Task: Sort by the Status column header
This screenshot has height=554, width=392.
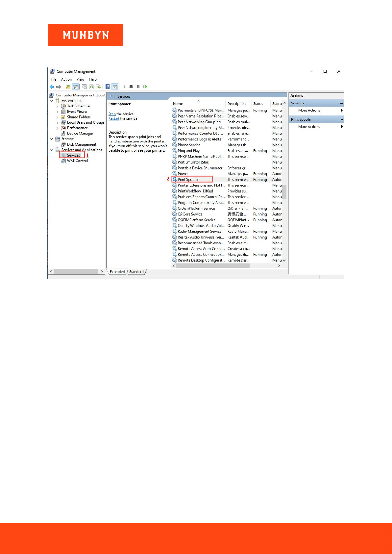Action: (261, 104)
